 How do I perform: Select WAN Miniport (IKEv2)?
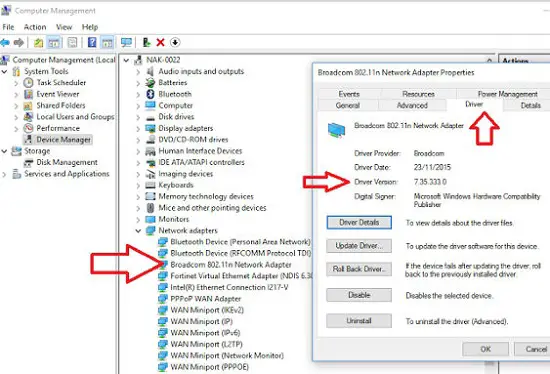coord(207,310)
